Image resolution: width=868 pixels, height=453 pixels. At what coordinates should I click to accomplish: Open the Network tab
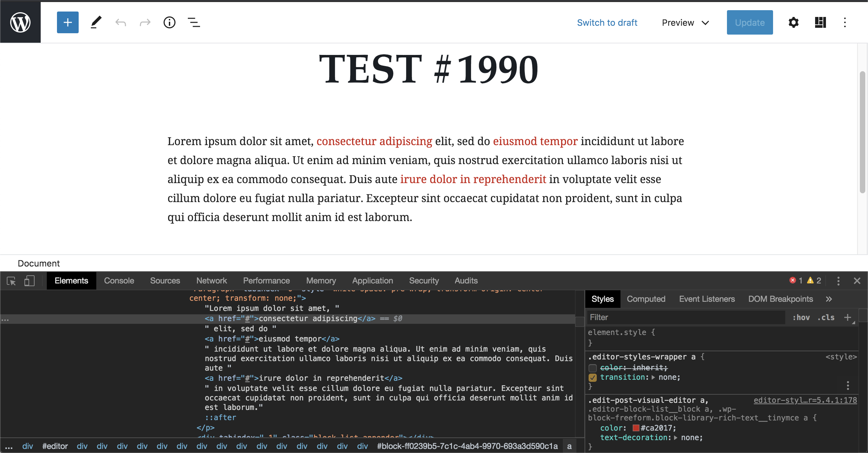[x=212, y=281]
